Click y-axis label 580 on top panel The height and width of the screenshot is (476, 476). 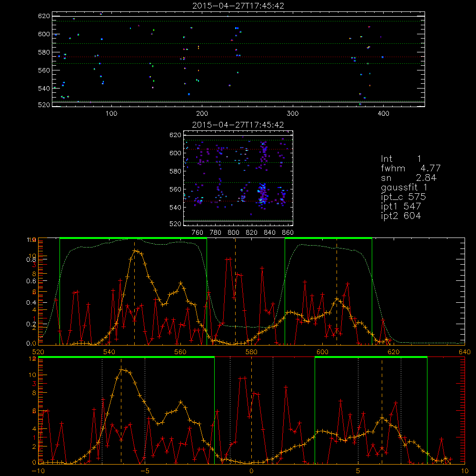coord(44,52)
